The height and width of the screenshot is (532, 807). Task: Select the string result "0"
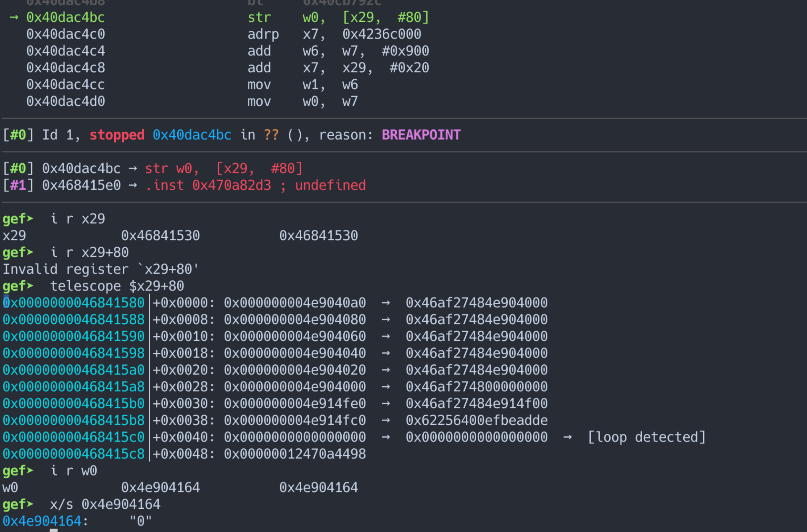(140, 521)
